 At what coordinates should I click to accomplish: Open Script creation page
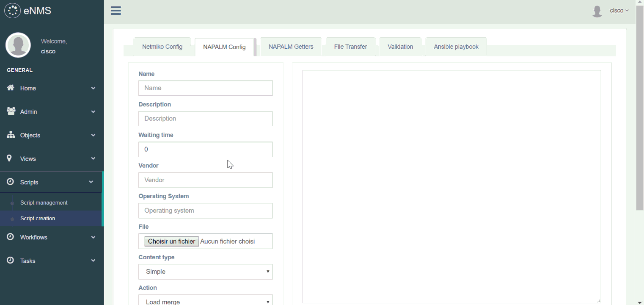click(38, 218)
